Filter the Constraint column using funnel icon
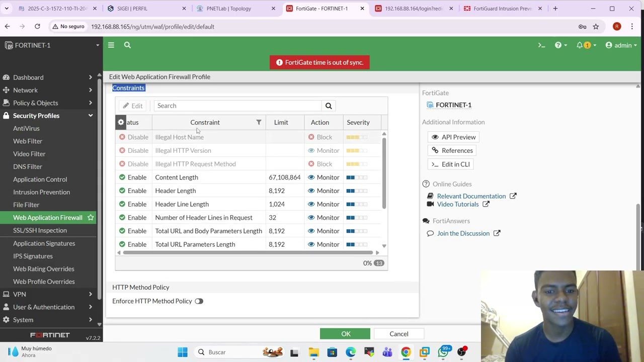The width and height of the screenshot is (644, 362). point(259,122)
